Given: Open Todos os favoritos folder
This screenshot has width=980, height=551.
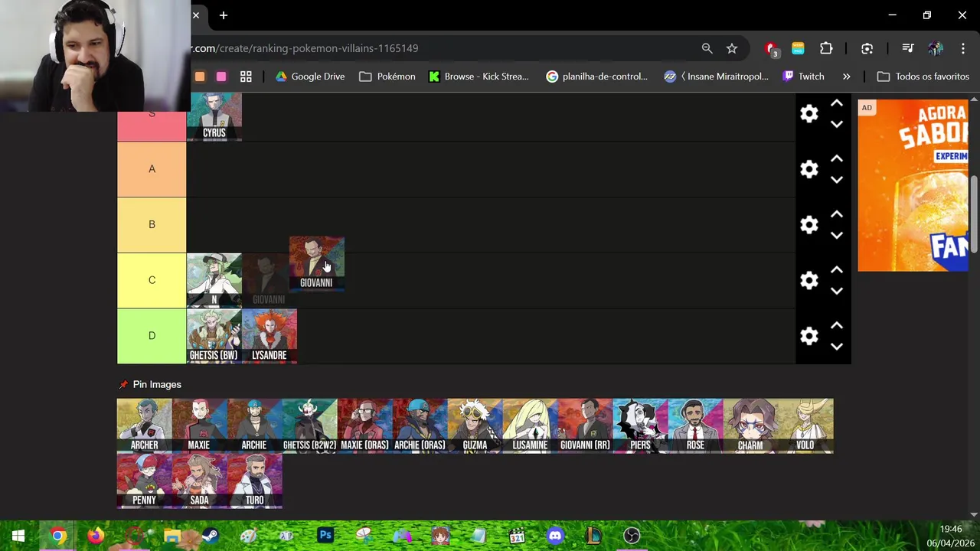Looking at the screenshot, I should pyautogui.click(x=923, y=77).
